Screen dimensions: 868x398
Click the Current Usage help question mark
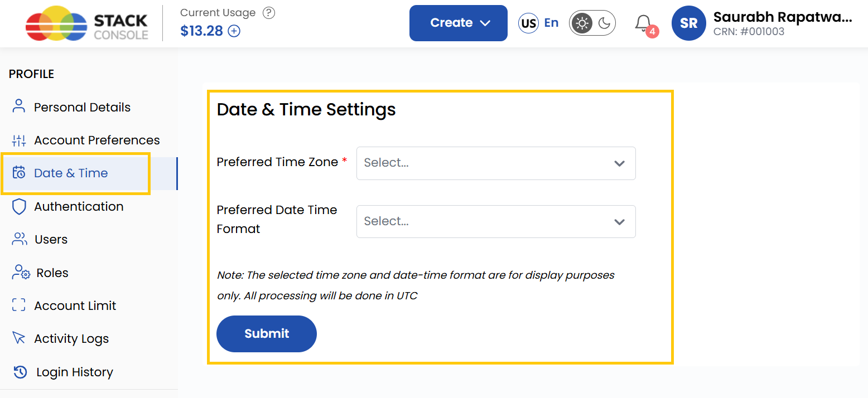pyautogui.click(x=268, y=12)
